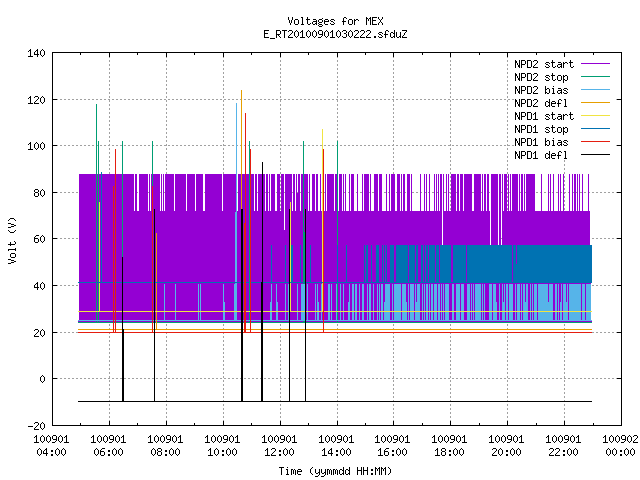
Task: Click the y-axis tick label 140
Action: pyautogui.click(x=36, y=53)
